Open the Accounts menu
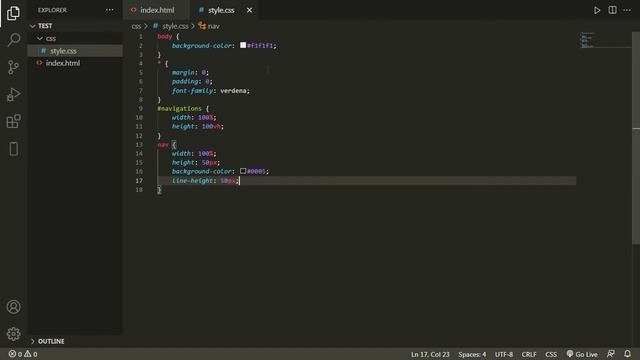Viewport: 640px width, 360px height. [x=13, y=307]
